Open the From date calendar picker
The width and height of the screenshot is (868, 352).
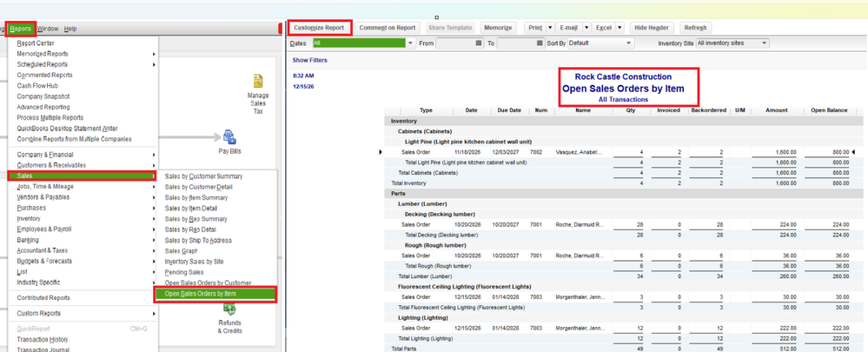[x=479, y=43]
